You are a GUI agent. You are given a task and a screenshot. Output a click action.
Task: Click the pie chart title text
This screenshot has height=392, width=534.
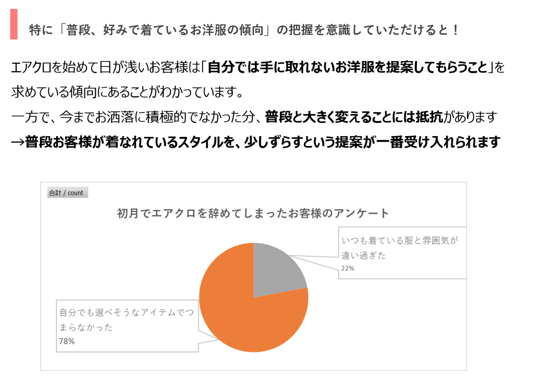coord(253,213)
